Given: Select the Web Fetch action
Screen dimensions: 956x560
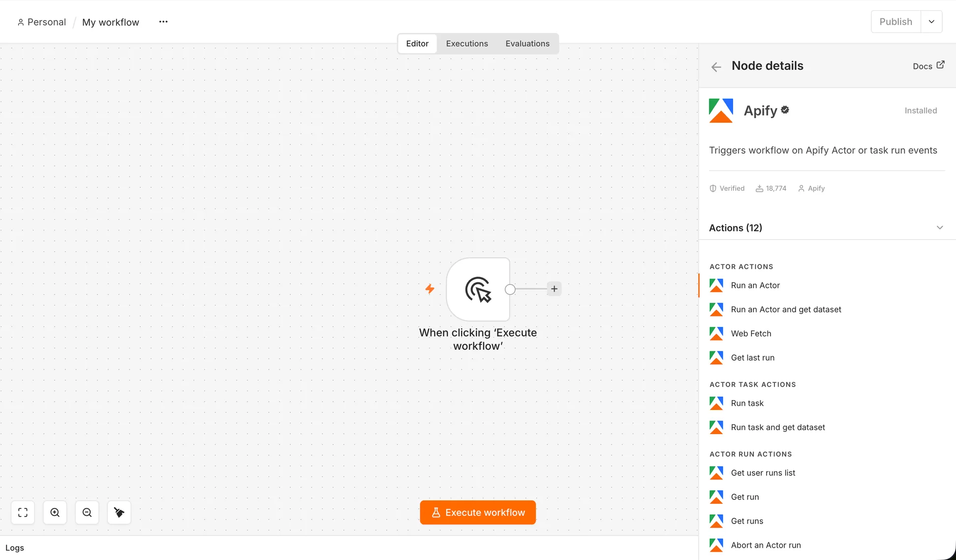Looking at the screenshot, I should [x=827, y=334].
